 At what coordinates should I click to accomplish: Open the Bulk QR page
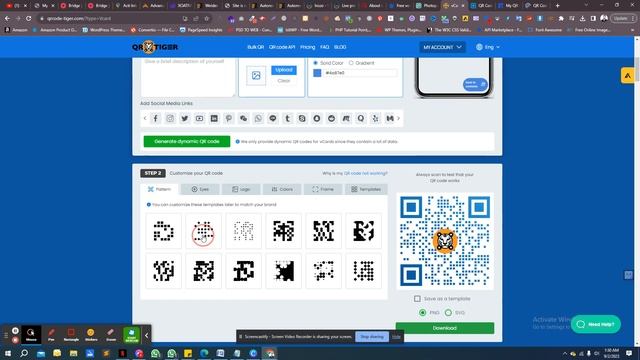(256, 47)
